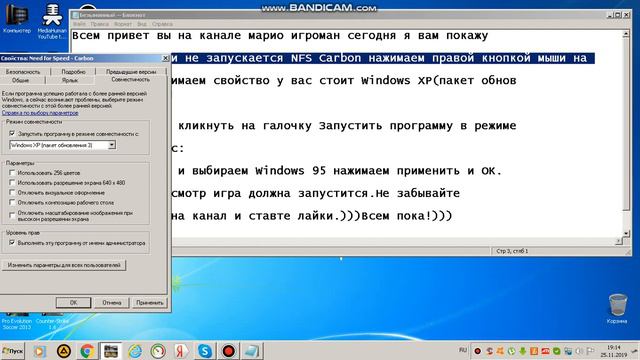Screen dimensions: 640x360
Task: Click Отмена in the properties dialog
Action: click(111, 302)
